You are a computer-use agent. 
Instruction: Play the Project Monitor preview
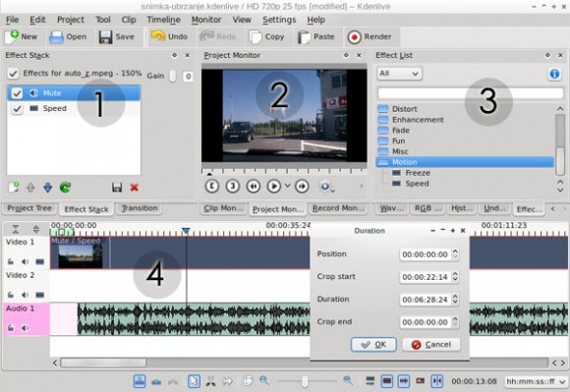click(x=274, y=186)
